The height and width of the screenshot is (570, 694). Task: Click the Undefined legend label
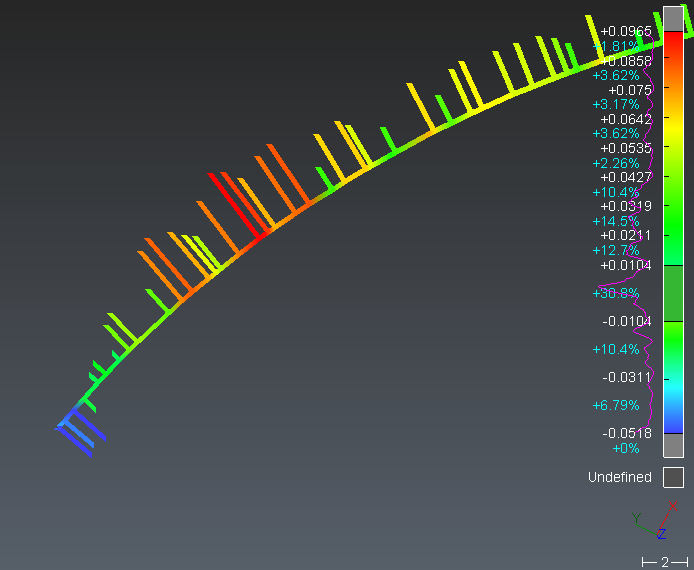[619, 478]
